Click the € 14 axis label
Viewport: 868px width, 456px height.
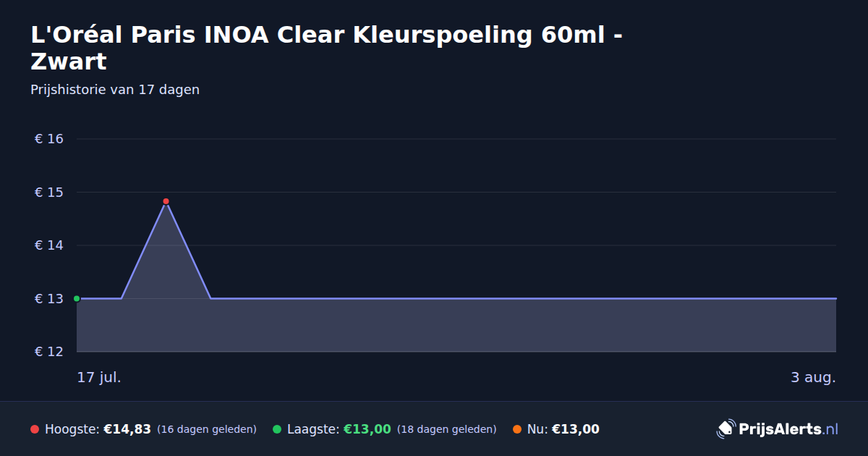point(49,245)
